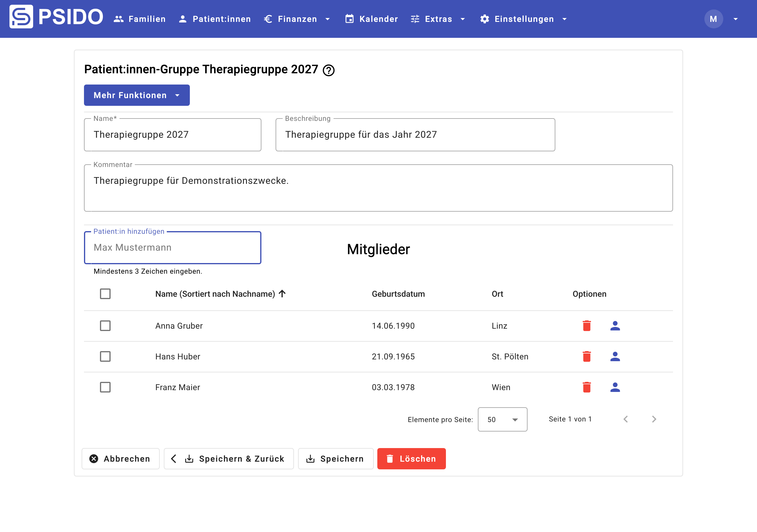This screenshot has width=757, height=532.
Task: Open the Elemente pro Seite dropdown
Action: (x=502, y=419)
